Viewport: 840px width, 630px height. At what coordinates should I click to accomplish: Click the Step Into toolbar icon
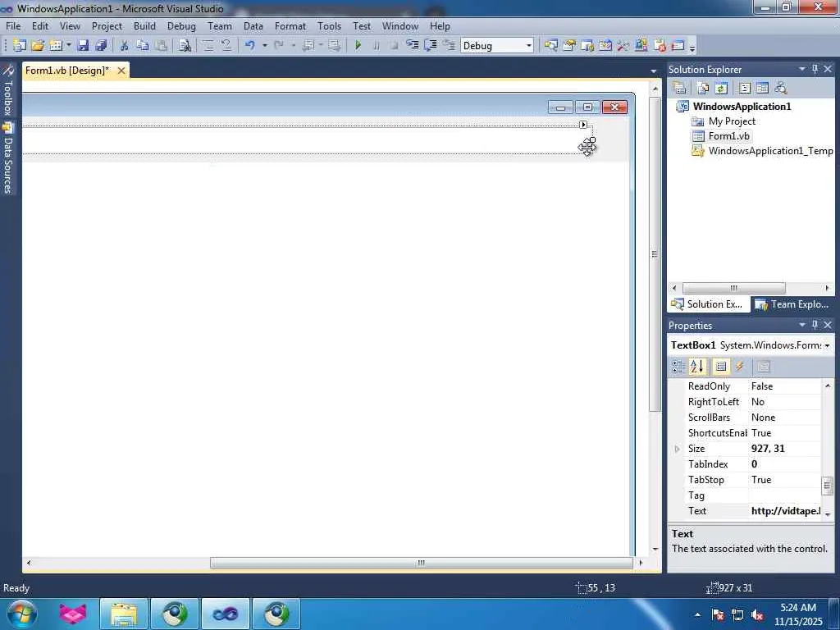tap(412, 46)
